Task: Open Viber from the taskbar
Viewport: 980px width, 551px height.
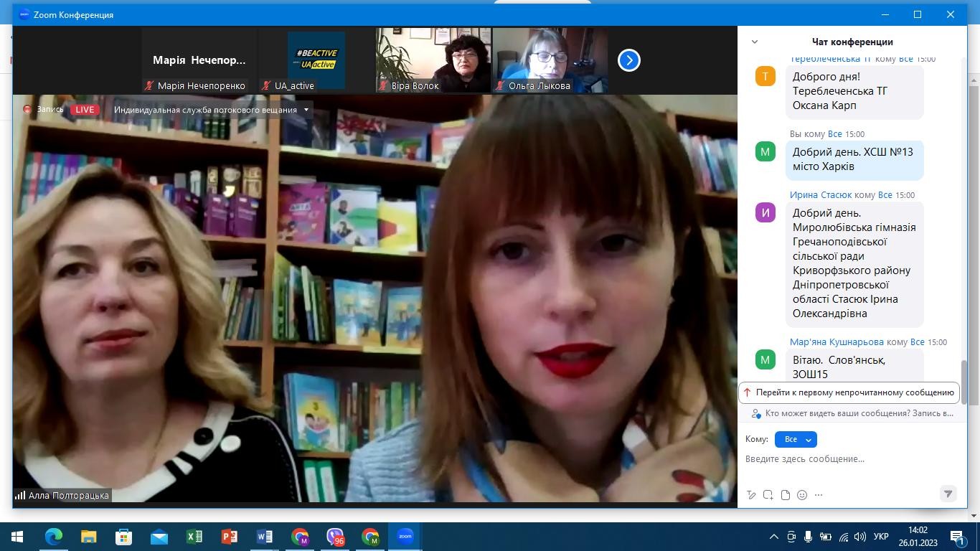Action: pos(335,536)
